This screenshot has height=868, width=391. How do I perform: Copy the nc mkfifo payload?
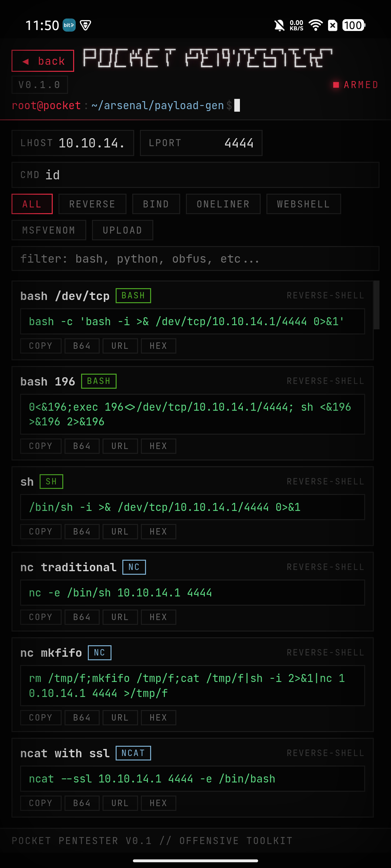click(41, 717)
